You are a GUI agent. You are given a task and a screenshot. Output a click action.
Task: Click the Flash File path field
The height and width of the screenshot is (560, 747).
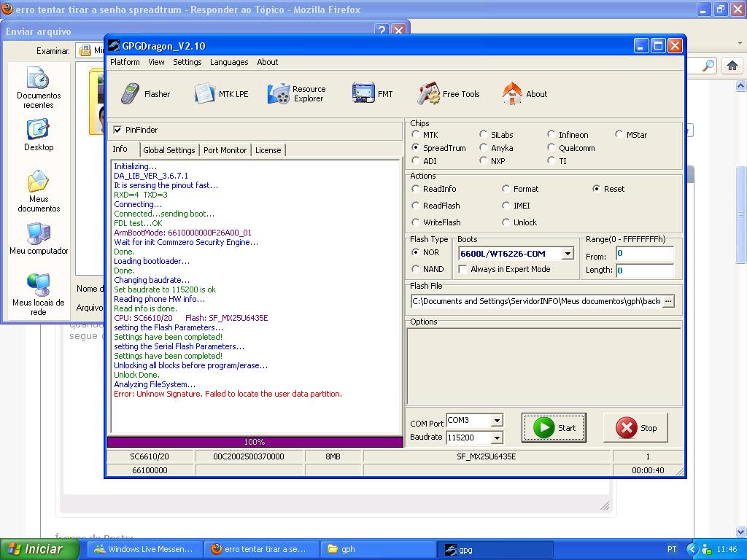[x=536, y=301]
